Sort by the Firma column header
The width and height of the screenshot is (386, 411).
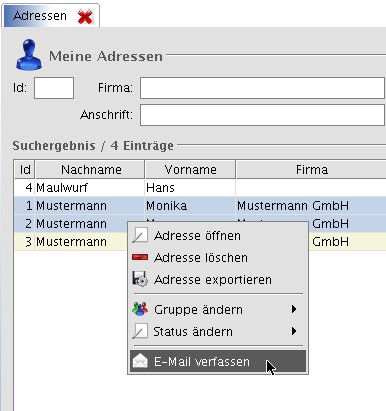[x=311, y=170]
